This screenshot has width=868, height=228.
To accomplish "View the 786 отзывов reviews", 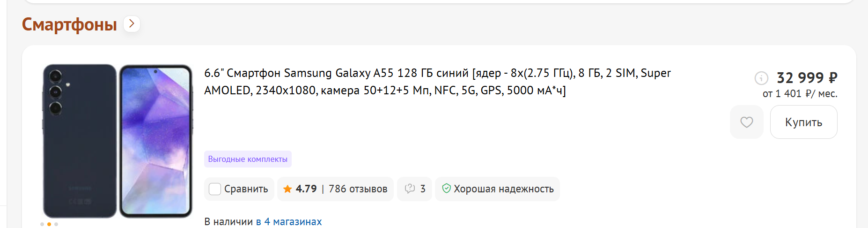I will pyautogui.click(x=358, y=189).
